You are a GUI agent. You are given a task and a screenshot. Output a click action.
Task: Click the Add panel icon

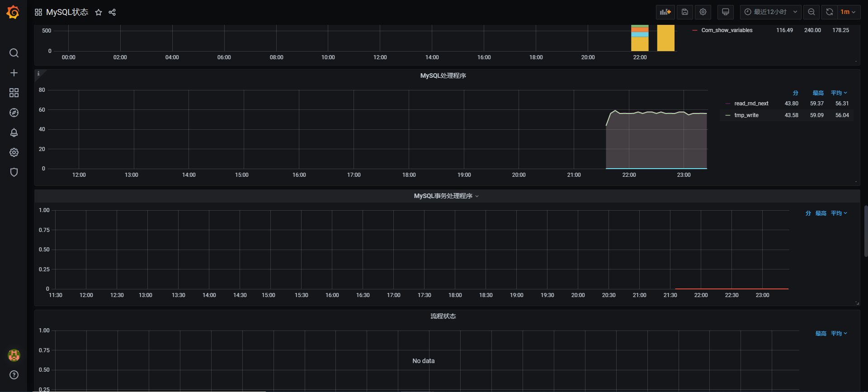coord(665,12)
